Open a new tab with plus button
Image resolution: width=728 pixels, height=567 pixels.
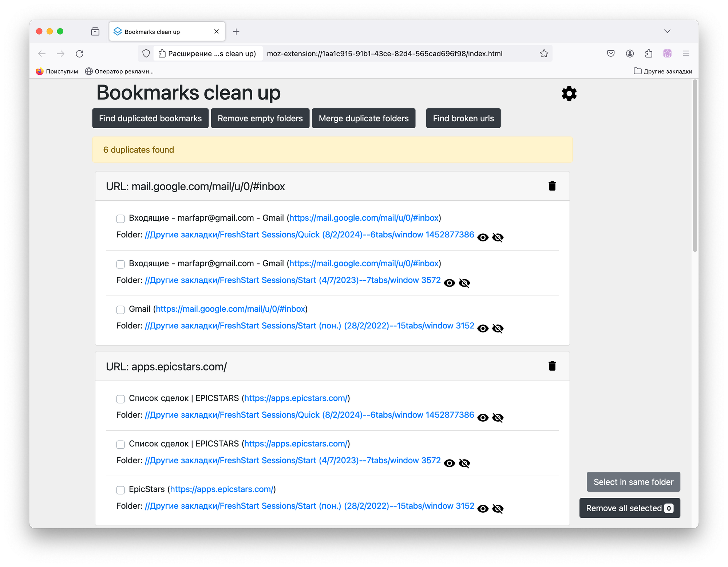coord(236,32)
